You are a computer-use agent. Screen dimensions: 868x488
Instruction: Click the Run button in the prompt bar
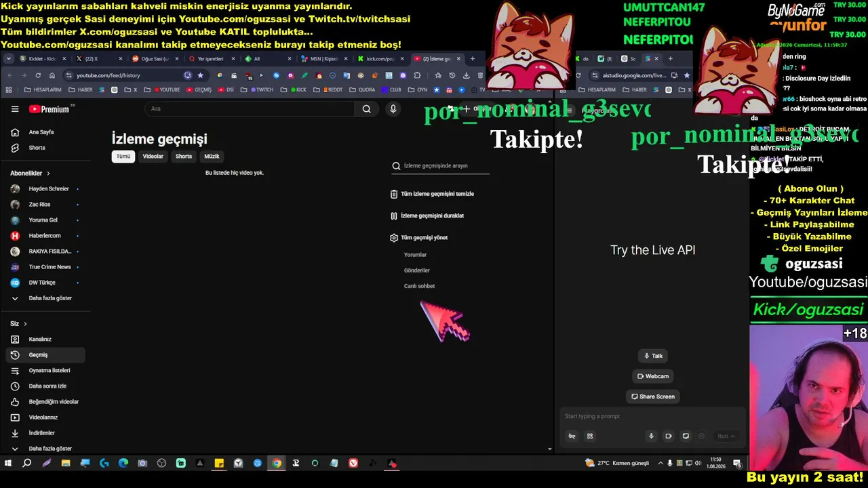[x=726, y=436]
